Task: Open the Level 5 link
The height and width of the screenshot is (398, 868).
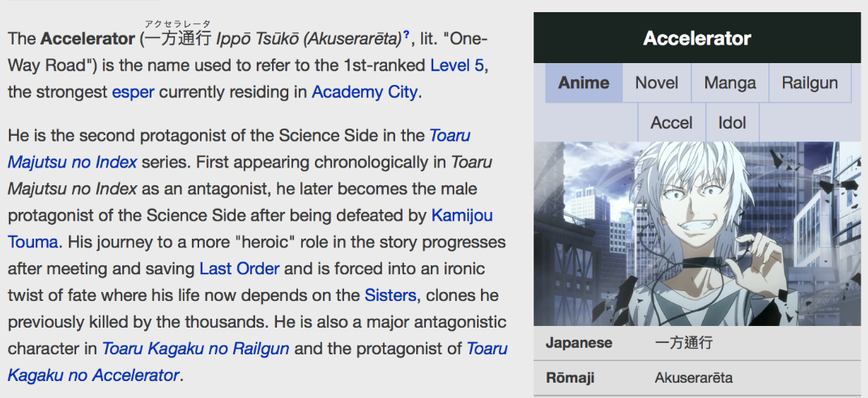Action: click(x=458, y=65)
